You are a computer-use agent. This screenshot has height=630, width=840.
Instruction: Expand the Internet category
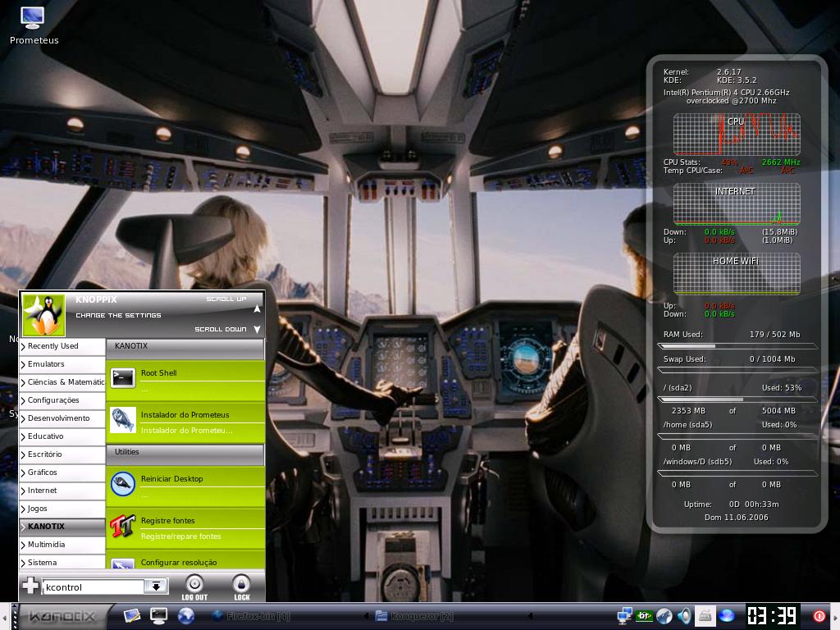[62, 491]
